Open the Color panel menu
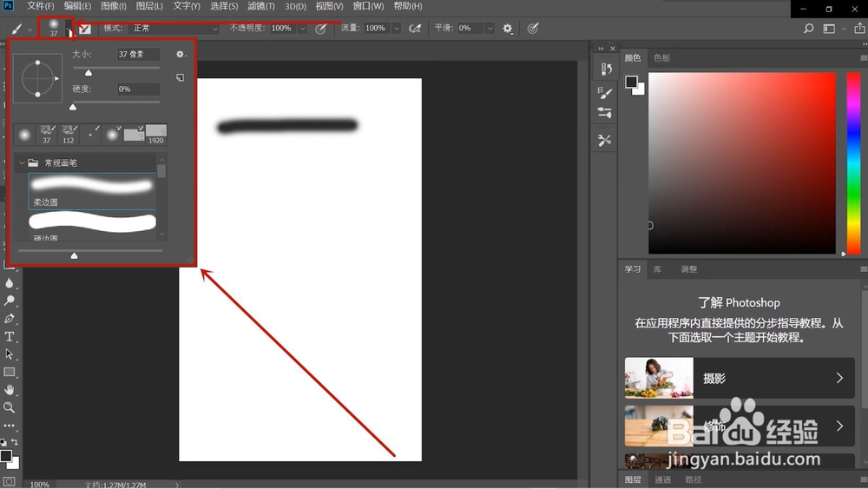The image size is (868, 489). 864,57
